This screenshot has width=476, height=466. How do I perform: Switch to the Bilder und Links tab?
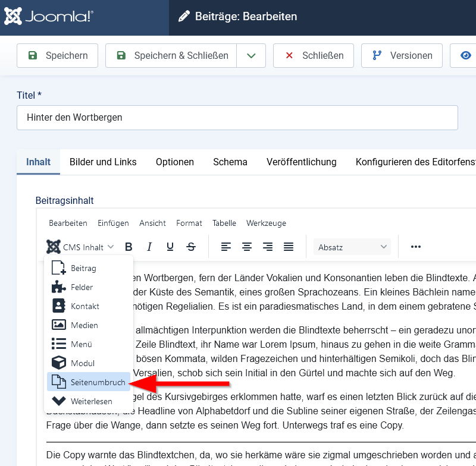click(103, 162)
